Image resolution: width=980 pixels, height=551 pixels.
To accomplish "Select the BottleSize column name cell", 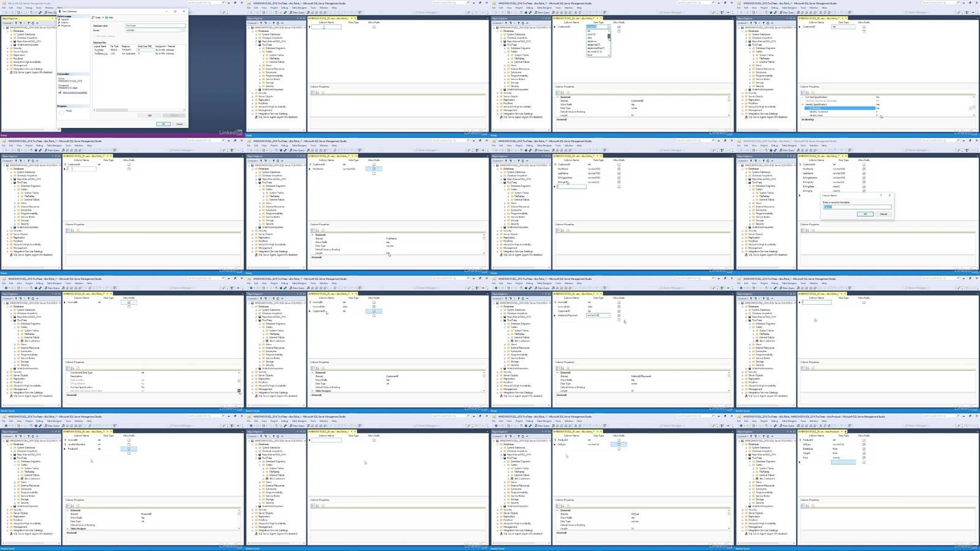I will click(808, 449).
